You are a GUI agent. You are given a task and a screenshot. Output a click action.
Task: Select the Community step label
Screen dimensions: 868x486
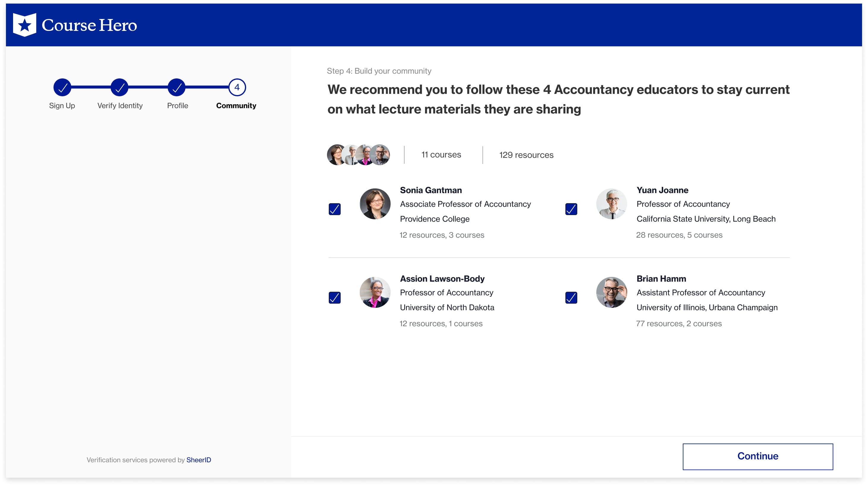point(236,106)
